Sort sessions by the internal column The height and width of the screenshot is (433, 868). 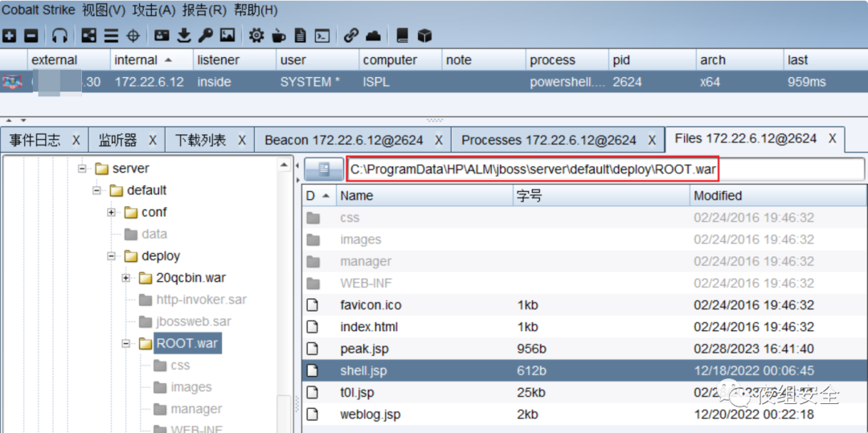pyautogui.click(x=151, y=59)
